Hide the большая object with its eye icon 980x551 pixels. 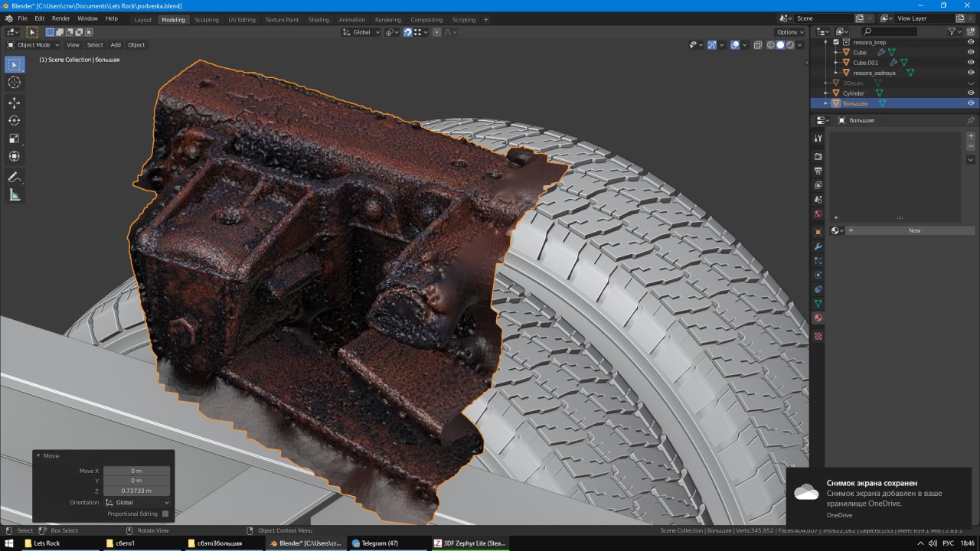click(x=971, y=103)
